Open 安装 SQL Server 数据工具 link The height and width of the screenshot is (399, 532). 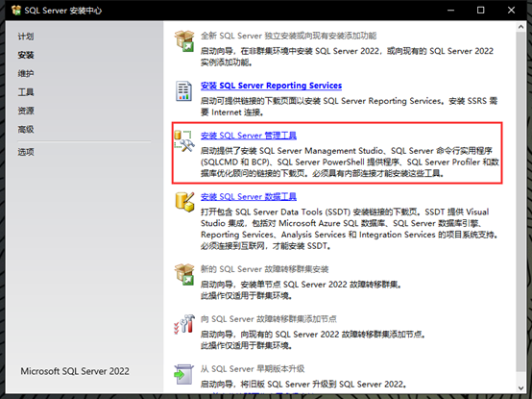[x=249, y=196]
